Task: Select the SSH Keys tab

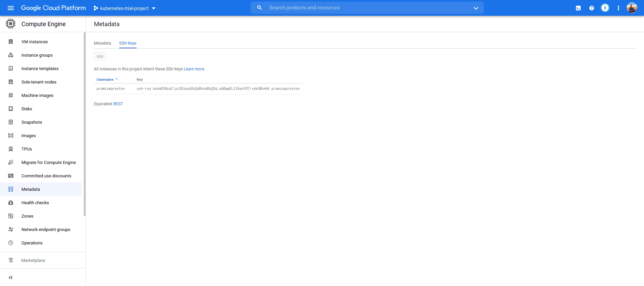Action: pyautogui.click(x=127, y=43)
